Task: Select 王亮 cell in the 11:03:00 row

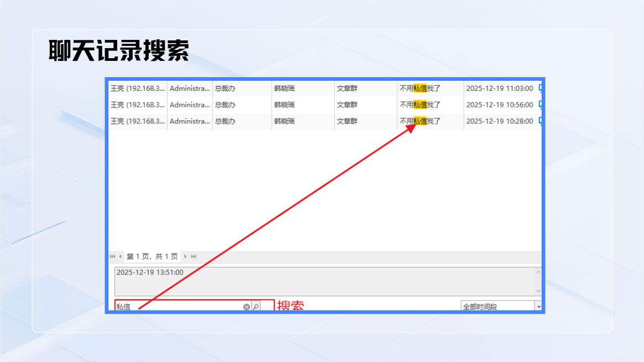Action: click(x=138, y=89)
